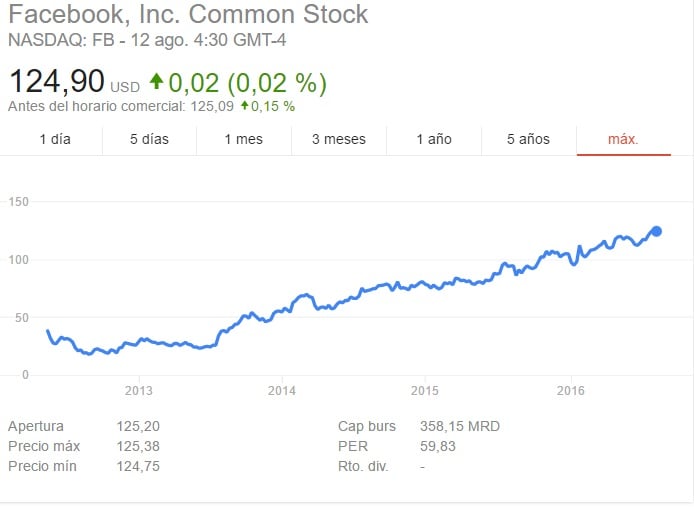694x510 pixels.
Task: Click the active "máx." tab
Action: 623,139
